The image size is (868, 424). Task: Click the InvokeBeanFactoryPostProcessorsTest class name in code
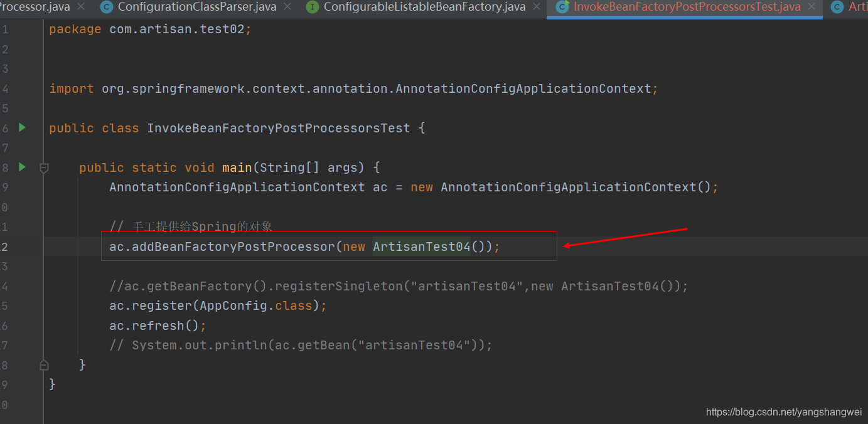(x=278, y=128)
